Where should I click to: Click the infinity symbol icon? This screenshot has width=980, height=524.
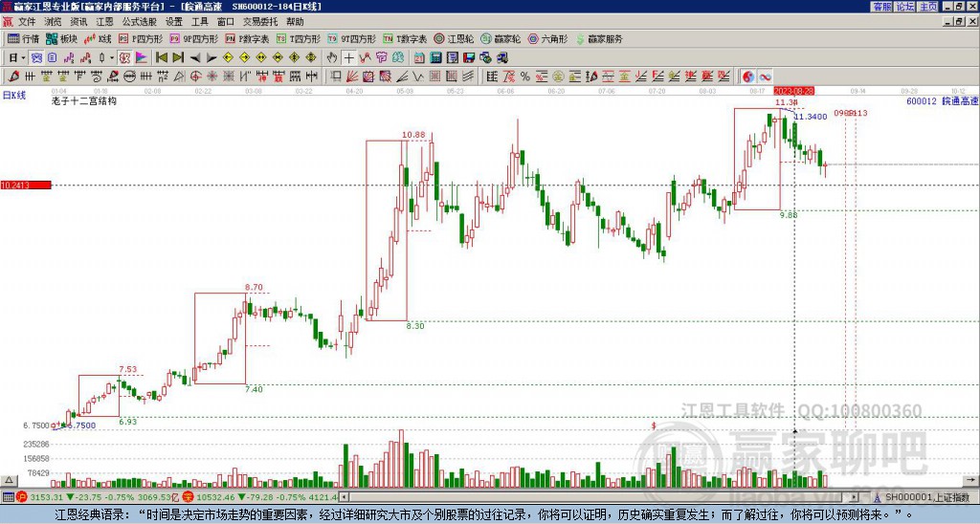point(765,76)
